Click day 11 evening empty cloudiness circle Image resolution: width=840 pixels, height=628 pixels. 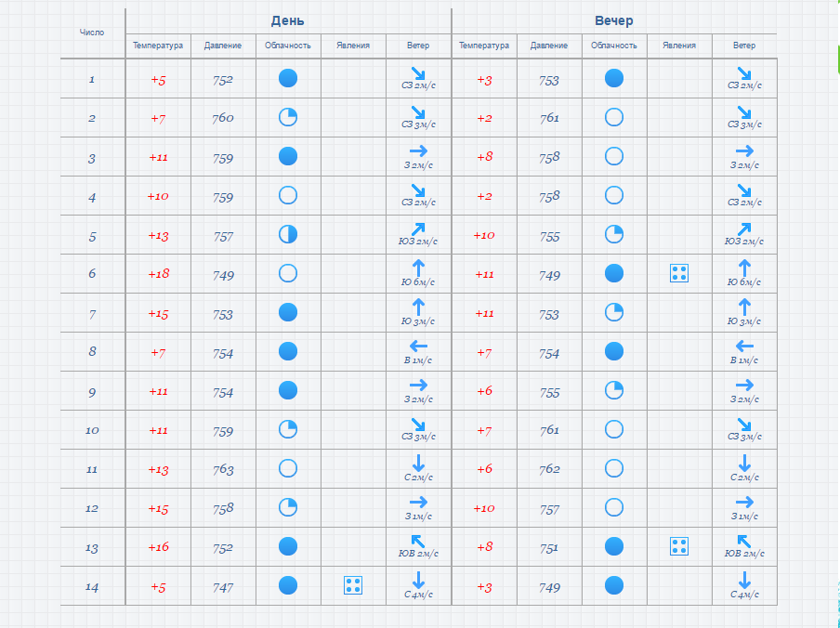pyautogui.click(x=614, y=468)
